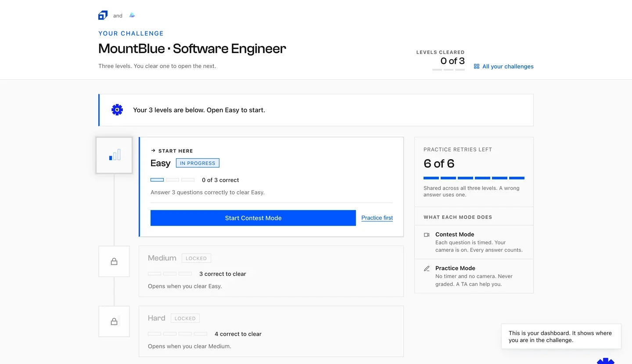This screenshot has height=364, width=632.
Task: Click the blue square logo at top left
Action: click(x=103, y=15)
